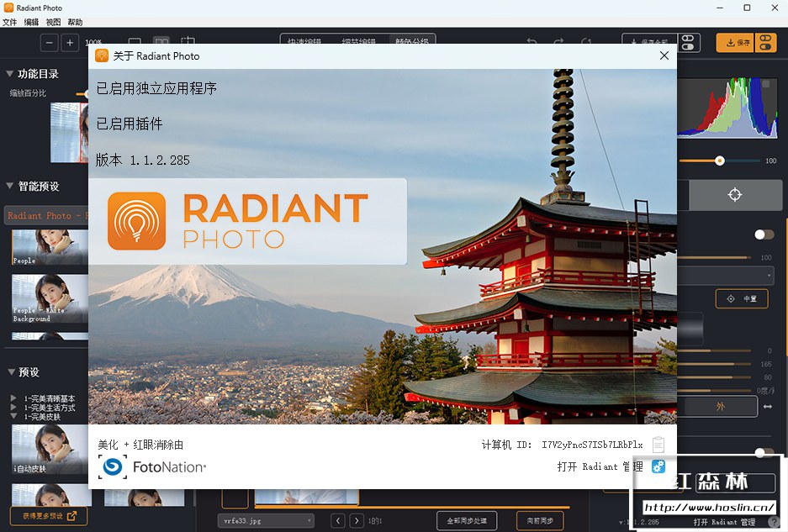Image resolution: width=788 pixels, height=532 pixels.
Task: Select single image view icon
Action: click(135, 40)
